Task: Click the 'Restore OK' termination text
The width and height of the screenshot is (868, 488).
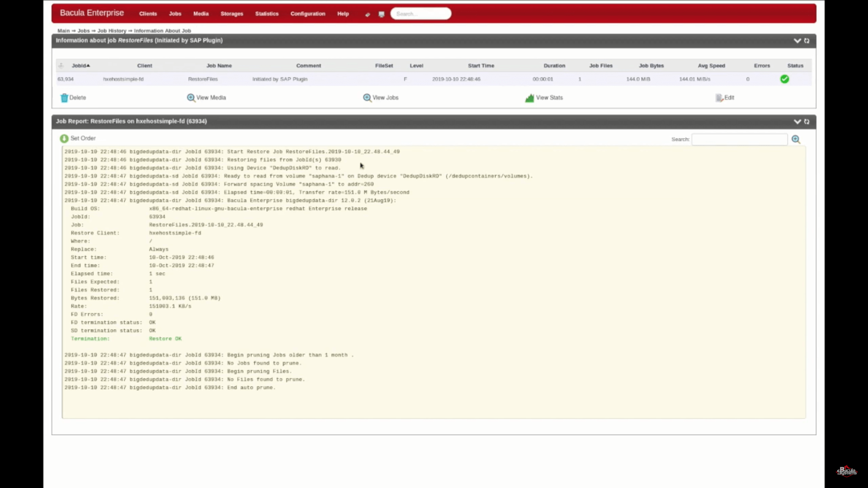Action: tap(165, 338)
